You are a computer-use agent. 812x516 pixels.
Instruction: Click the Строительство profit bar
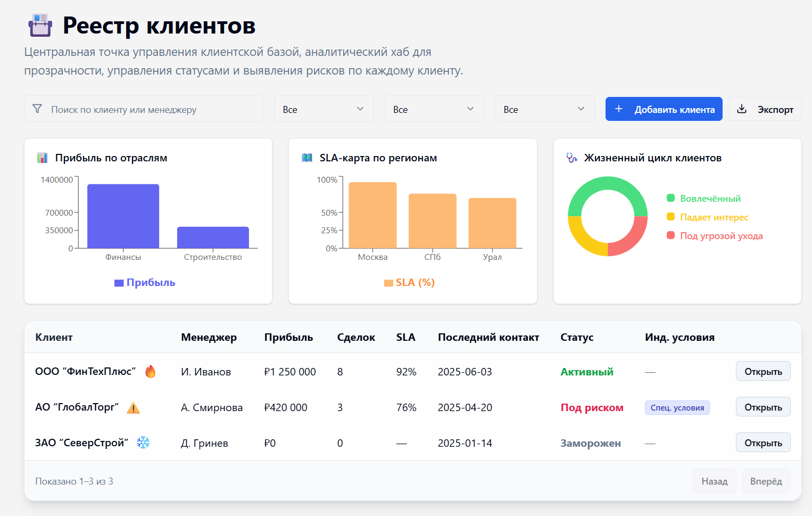(213, 237)
